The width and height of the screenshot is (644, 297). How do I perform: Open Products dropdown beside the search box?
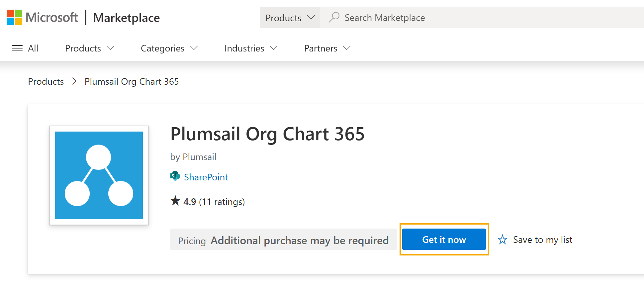[290, 17]
